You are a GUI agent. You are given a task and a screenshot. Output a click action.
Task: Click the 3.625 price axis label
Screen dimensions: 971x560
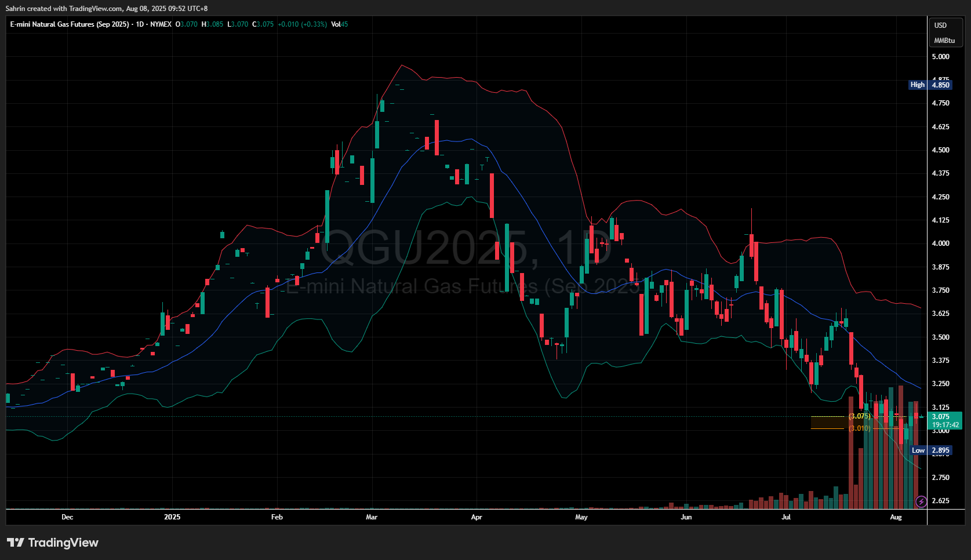tap(940, 314)
